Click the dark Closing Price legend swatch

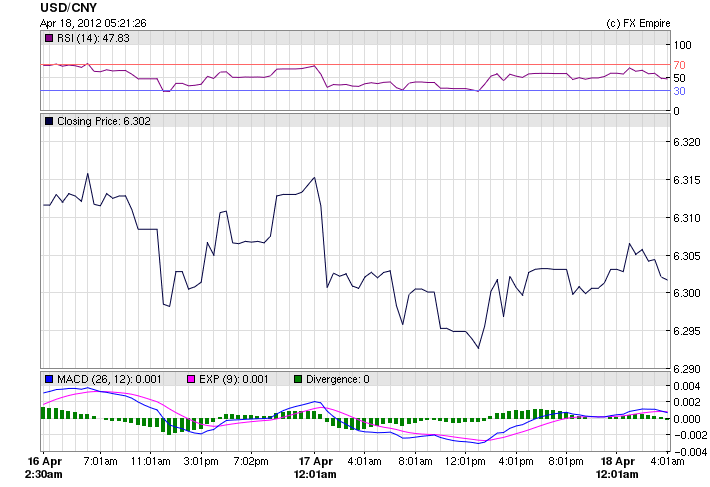tap(47, 121)
